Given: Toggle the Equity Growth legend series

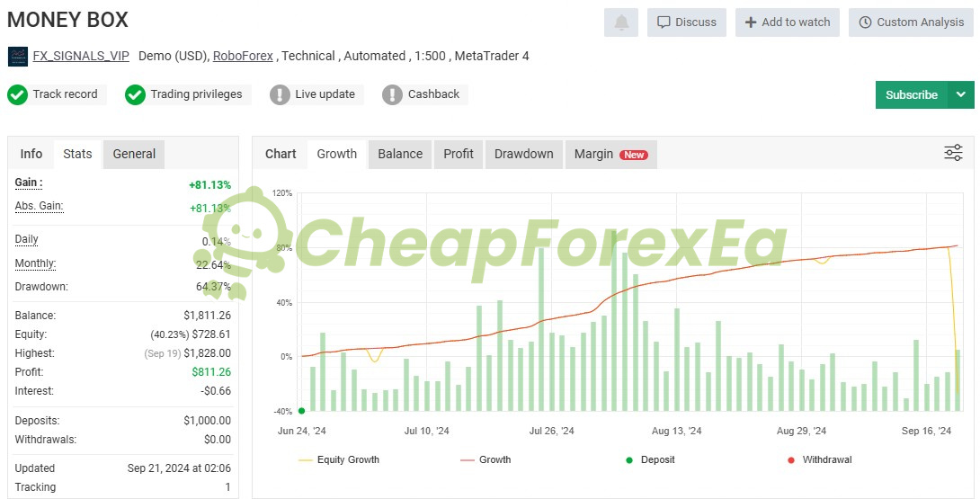Looking at the screenshot, I should 339,459.
